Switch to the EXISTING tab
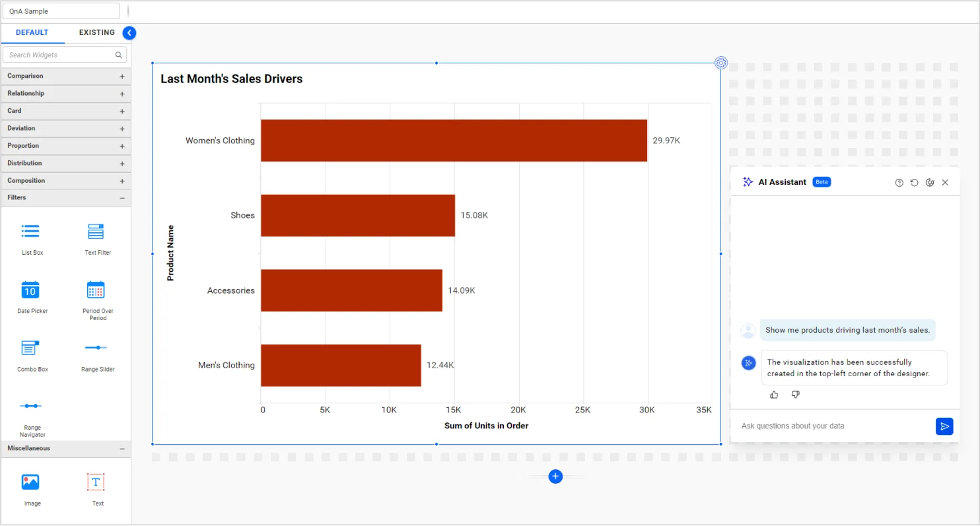Viewport: 980px width, 526px height. click(96, 32)
